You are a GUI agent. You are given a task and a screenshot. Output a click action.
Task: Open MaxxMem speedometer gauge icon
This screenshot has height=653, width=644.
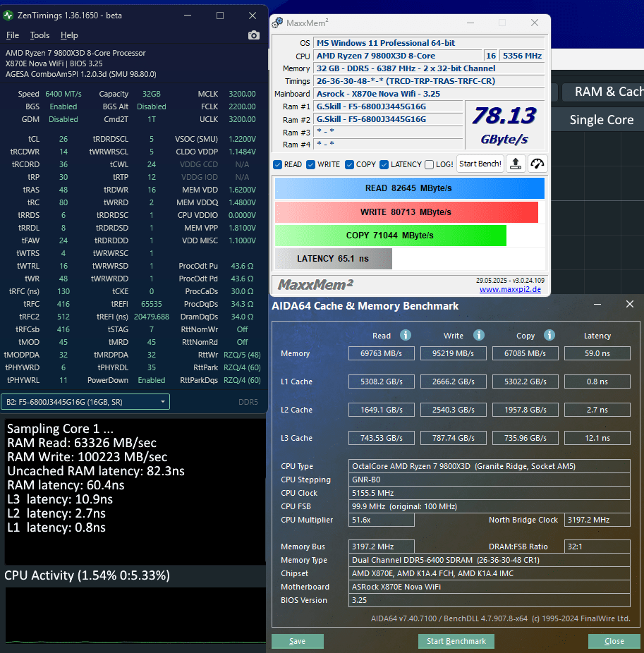click(537, 164)
